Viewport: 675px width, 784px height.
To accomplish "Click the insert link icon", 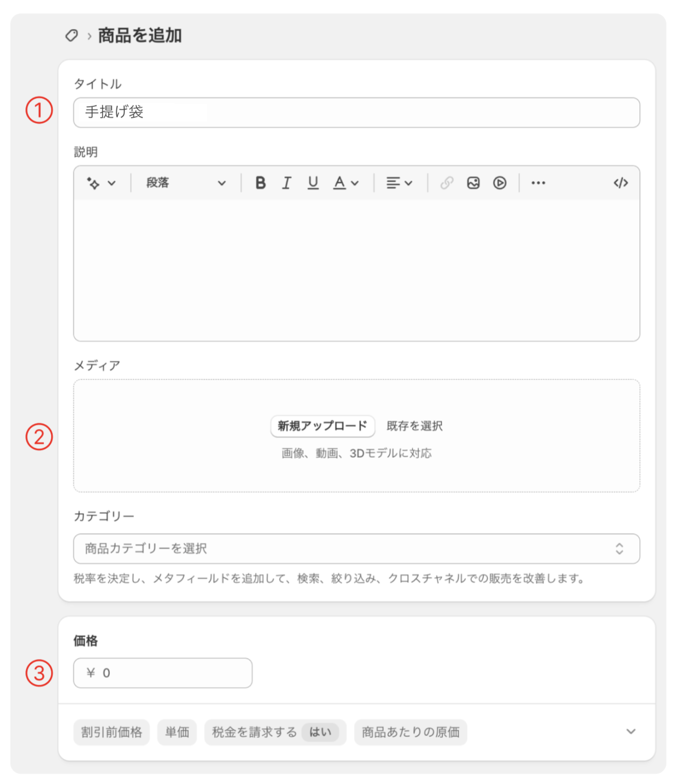I will pyautogui.click(x=447, y=183).
